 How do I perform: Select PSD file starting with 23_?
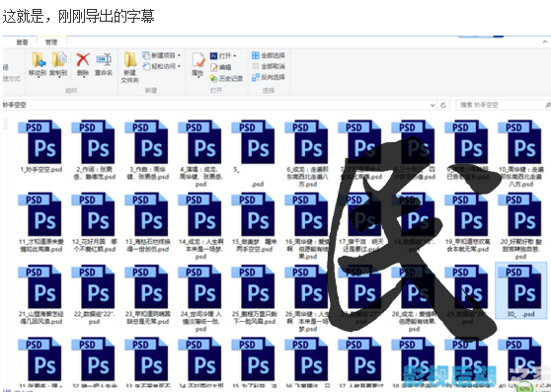(147, 294)
